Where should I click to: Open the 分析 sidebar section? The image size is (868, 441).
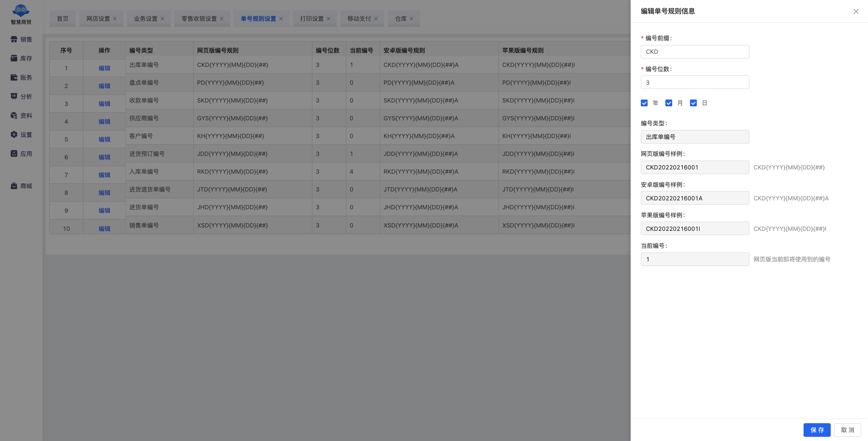(21, 97)
